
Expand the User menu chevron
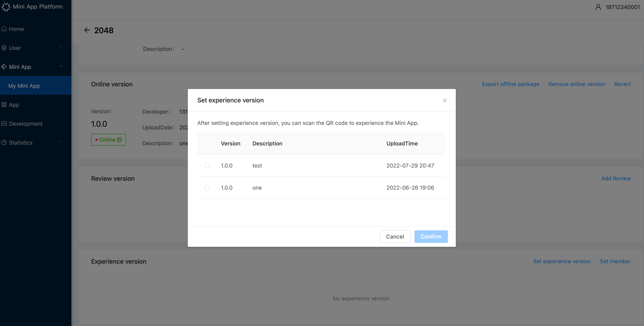pyautogui.click(x=61, y=47)
